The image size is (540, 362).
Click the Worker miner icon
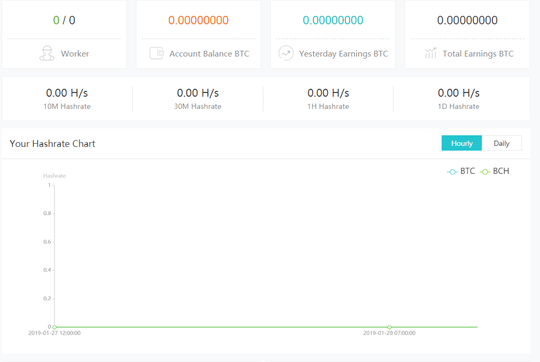(x=47, y=53)
